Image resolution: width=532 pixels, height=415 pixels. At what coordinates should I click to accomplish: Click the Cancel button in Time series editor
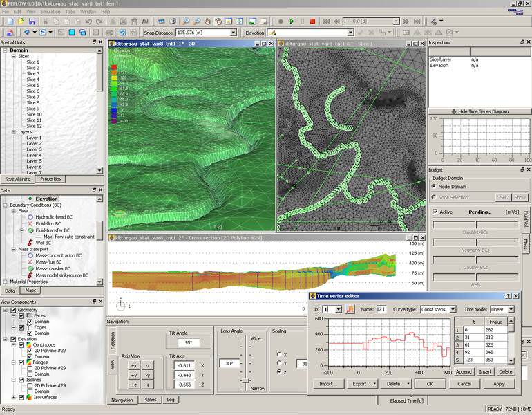tap(464, 384)
